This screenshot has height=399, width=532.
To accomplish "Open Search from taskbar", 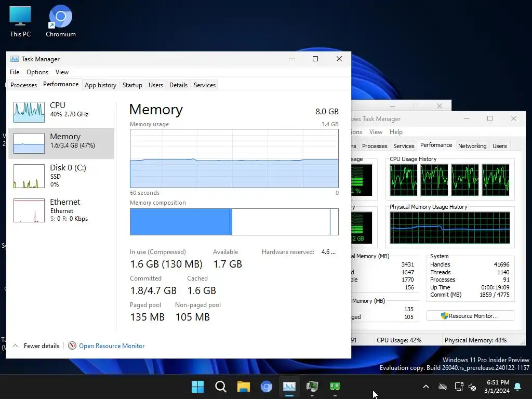I will (220, 387).
